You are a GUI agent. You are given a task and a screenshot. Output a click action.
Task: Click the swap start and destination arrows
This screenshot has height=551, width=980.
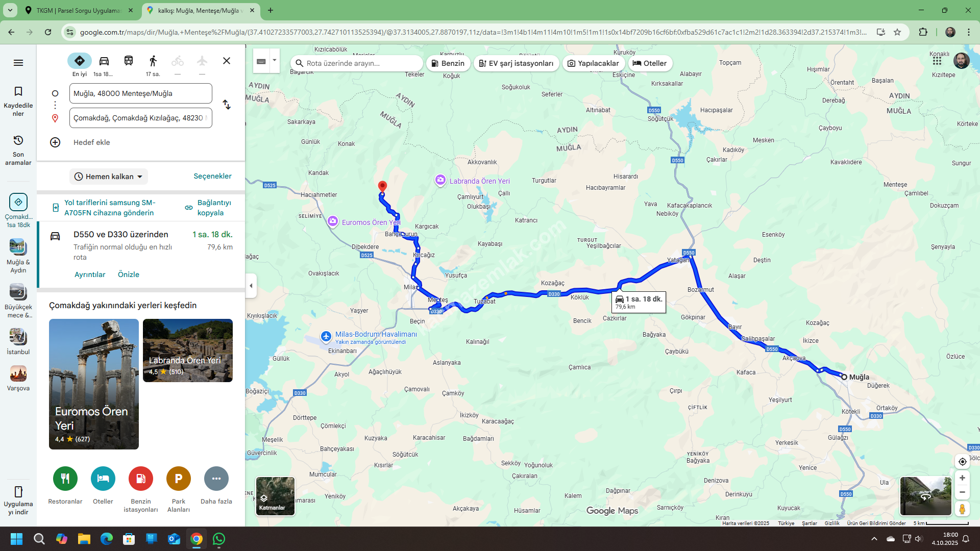tap(227, 105)
